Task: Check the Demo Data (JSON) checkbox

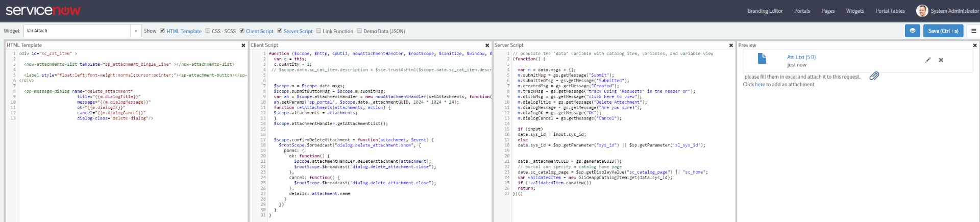Action: 359,31
